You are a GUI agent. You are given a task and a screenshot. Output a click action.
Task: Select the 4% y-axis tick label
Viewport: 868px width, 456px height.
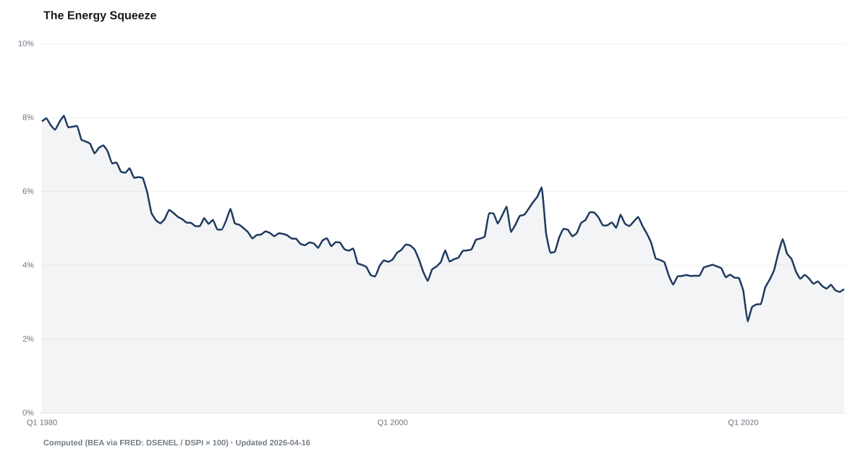coord(27,265)
